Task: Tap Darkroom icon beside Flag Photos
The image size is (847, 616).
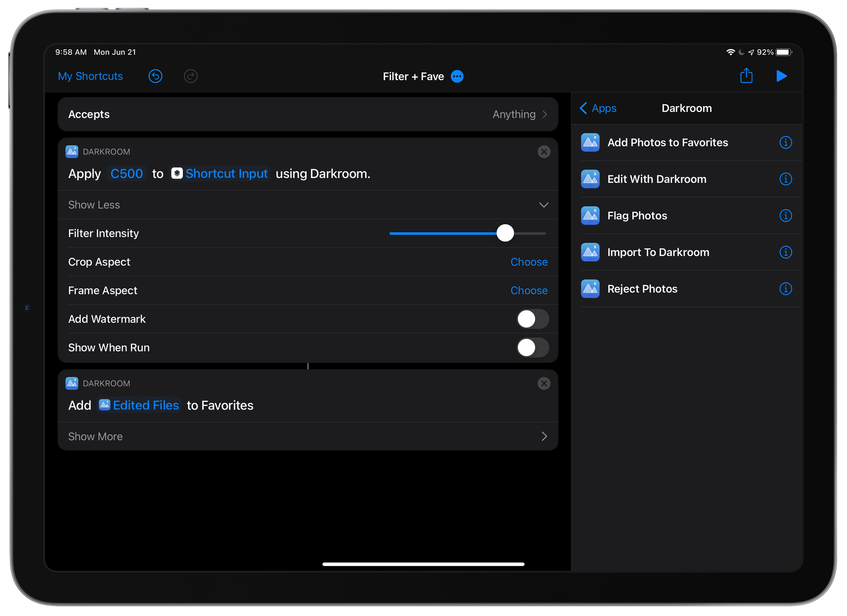Action: [x=590, y=216]
